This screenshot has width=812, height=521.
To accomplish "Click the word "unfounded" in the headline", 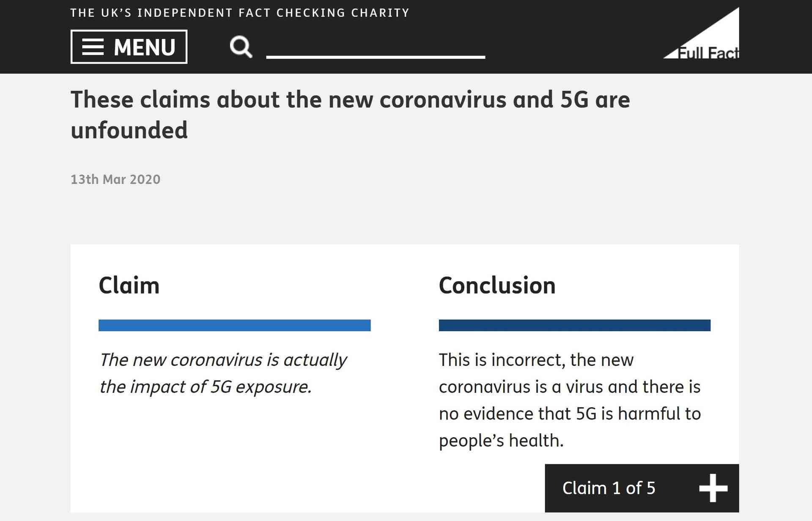I will (x=129, y=130).
